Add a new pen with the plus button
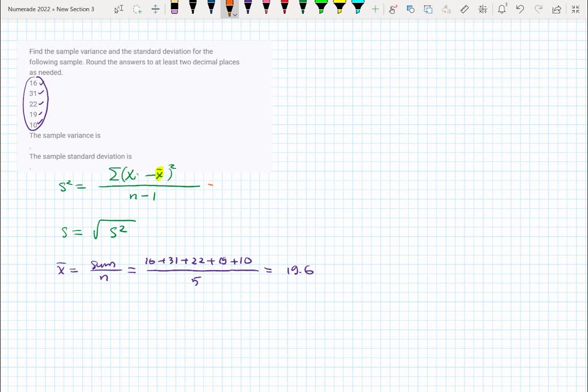Image resolution: width=588 pixels, height=392 pixels. pos(375,9)
